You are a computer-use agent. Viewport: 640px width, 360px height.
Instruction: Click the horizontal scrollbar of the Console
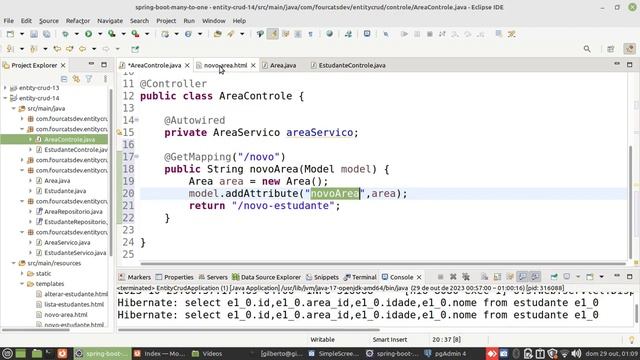[x=249, y=329]
